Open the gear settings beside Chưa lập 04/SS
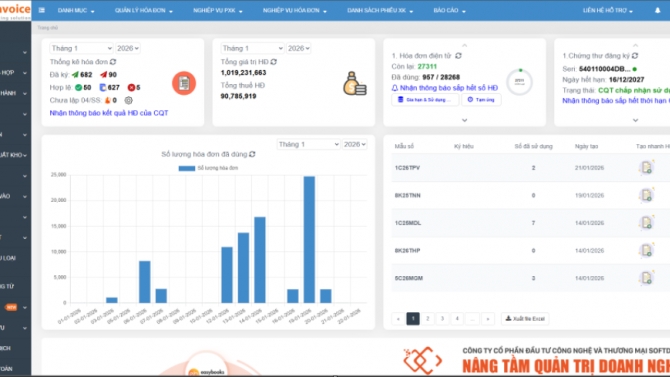The image size is (670, 377). 128,100
